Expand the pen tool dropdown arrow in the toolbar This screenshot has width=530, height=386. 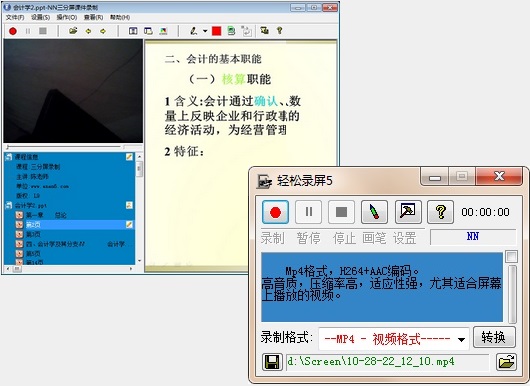(x=205, y=31)
